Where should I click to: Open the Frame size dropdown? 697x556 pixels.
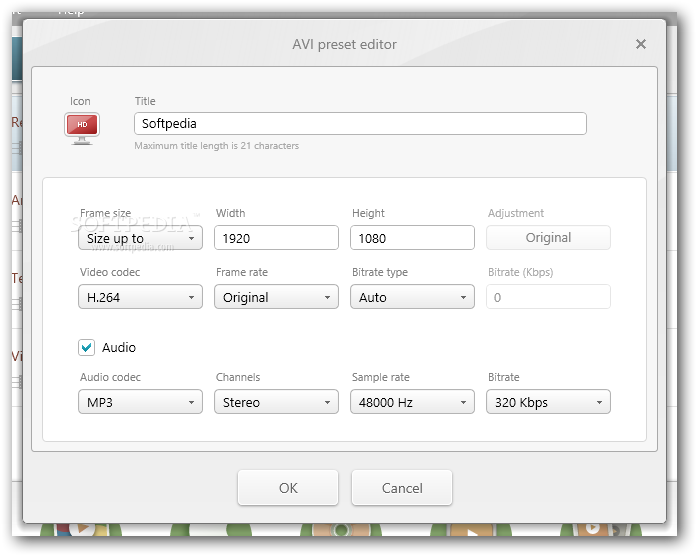[140, 238]
